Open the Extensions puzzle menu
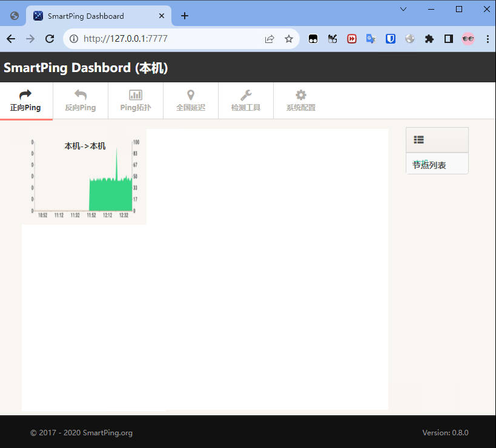The width and height of the screenshot is (496, 448). tap(429, 39)
